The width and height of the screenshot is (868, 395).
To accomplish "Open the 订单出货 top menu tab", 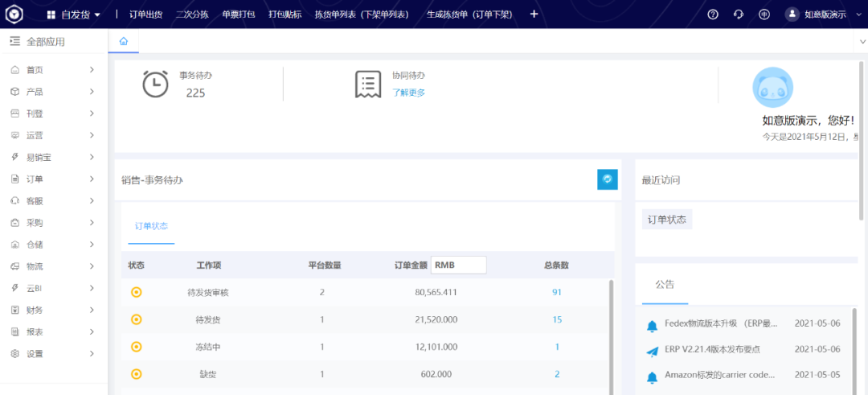I will (x=145, y=14).
